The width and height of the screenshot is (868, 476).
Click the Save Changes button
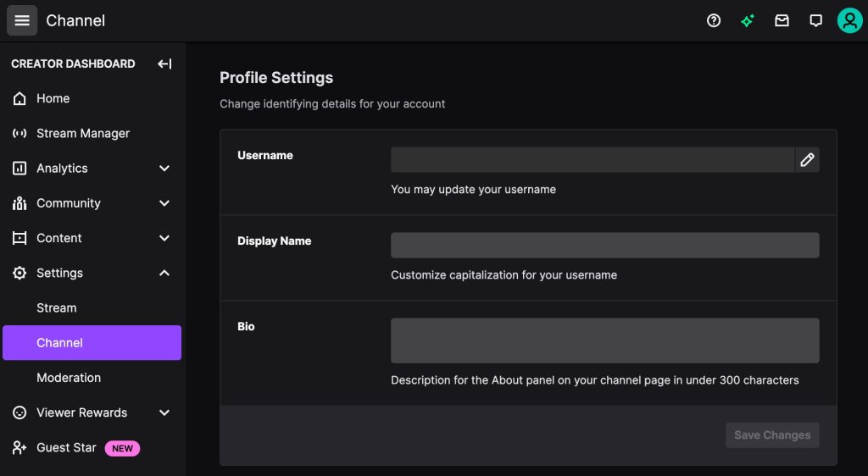coord(772,435)
